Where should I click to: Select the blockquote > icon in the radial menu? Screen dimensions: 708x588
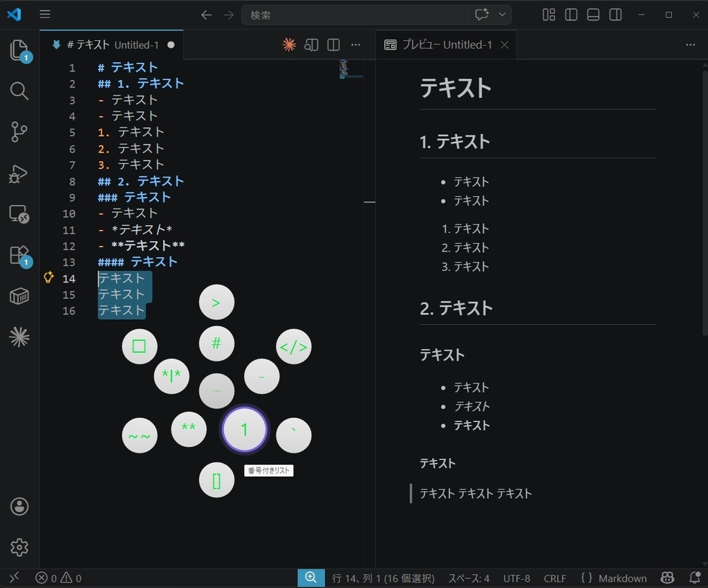click(x=216, y=302)
